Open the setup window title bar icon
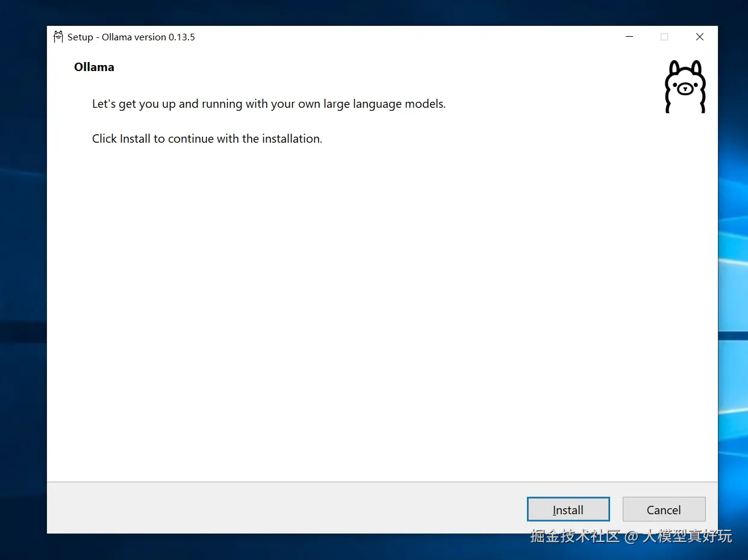The height and width of the screenshot is (560, 748). [x=58, y=37]
